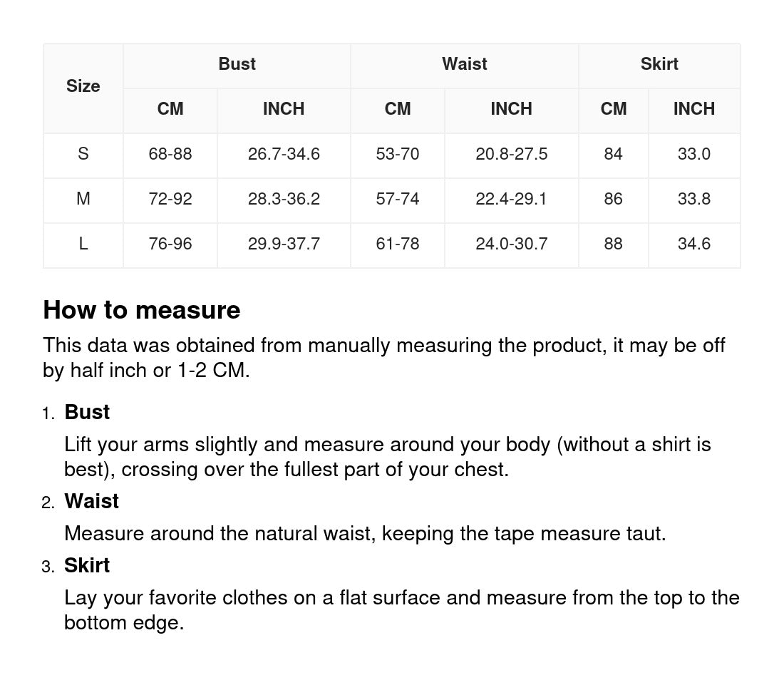
Task: Click the CM subheader under Bust
Action: click(170, 109)
